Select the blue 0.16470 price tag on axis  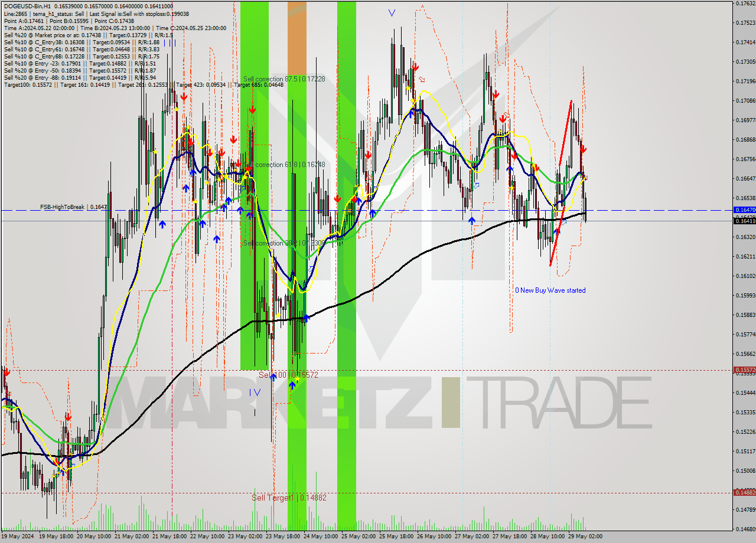[744, 210]
